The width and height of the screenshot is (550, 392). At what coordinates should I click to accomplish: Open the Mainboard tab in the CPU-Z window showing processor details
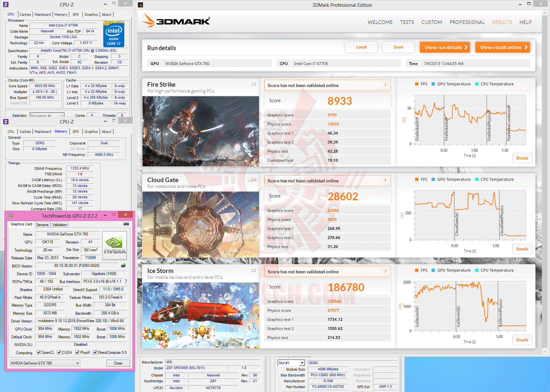point(43,15)
